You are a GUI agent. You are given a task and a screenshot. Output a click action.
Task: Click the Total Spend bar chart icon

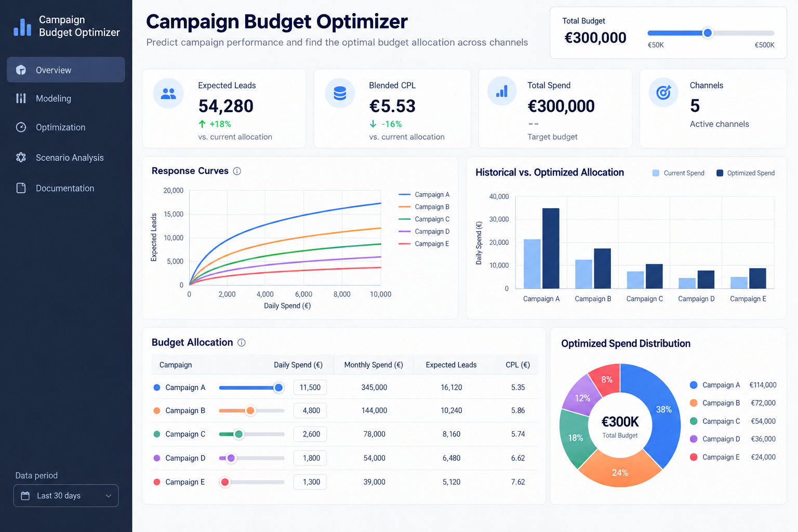(x=502, y=91)
